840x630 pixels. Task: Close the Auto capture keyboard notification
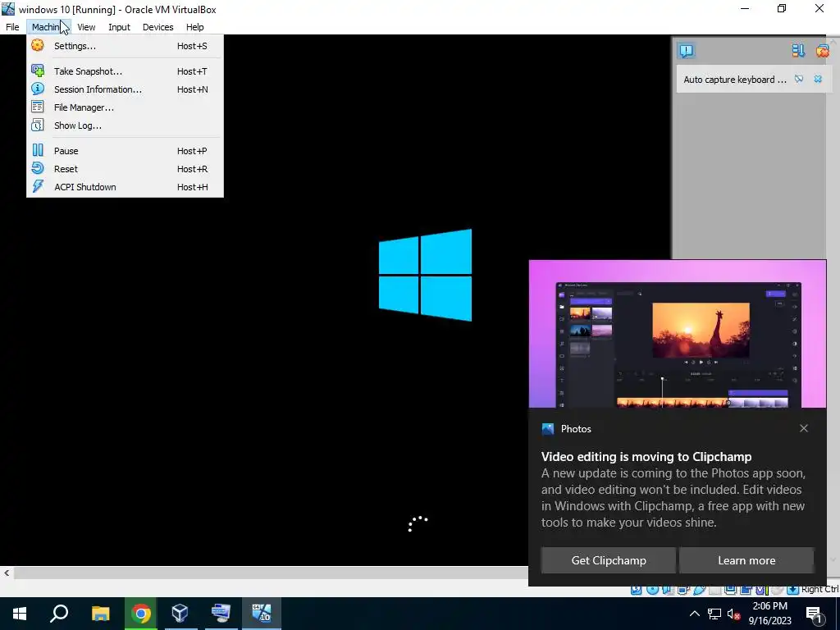coord(818,79)
